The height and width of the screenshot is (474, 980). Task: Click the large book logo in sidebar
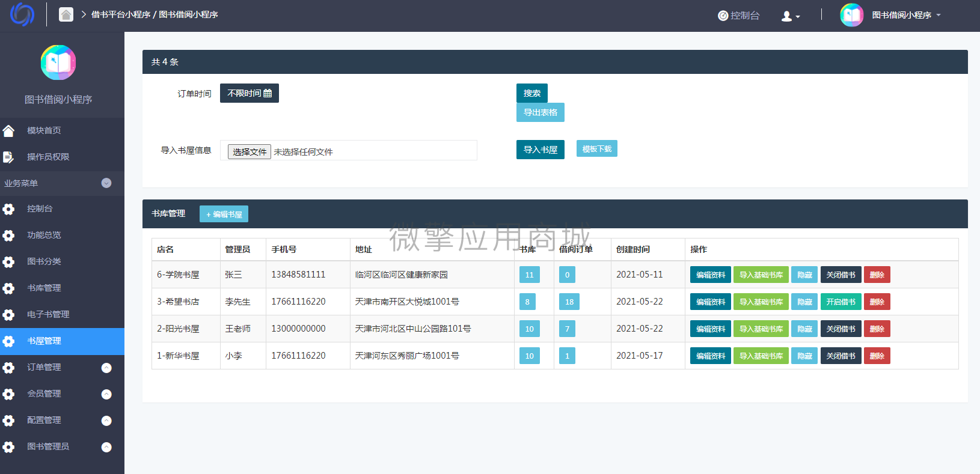58,62
